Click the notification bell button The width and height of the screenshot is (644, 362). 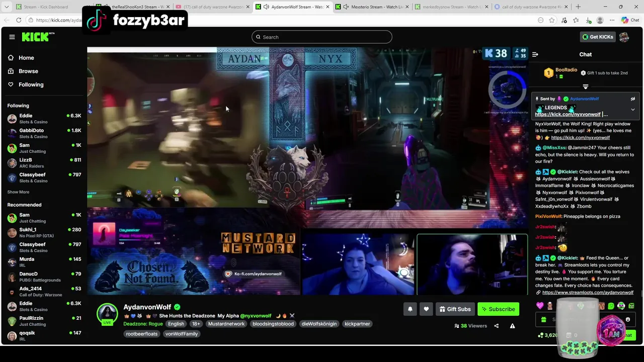(x=410, y=309)
